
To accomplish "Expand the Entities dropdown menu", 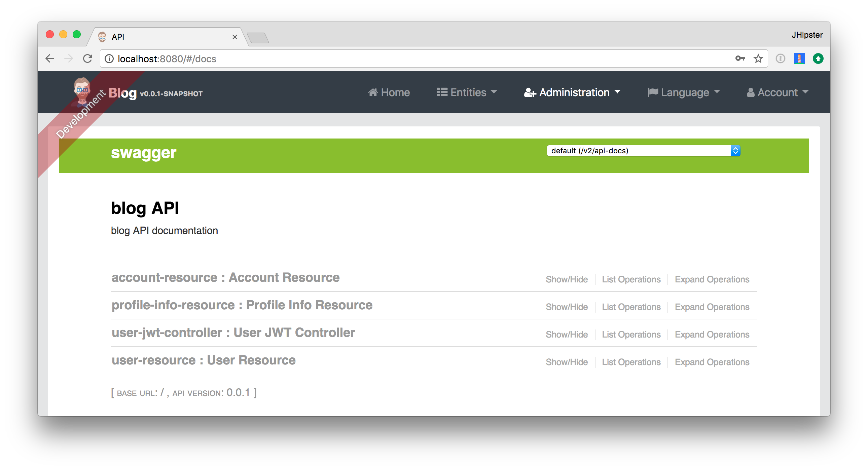I will pyautogui.click(x=466, y=92).
